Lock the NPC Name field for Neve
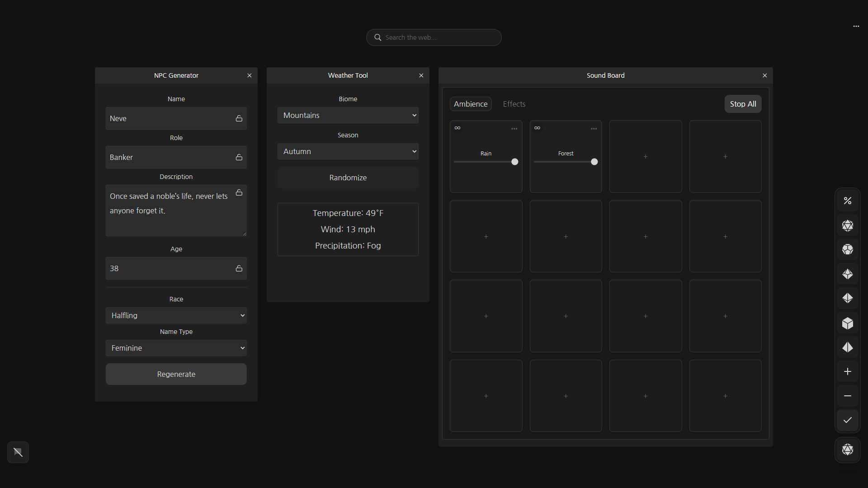868x488 pixels. [239, 118]
